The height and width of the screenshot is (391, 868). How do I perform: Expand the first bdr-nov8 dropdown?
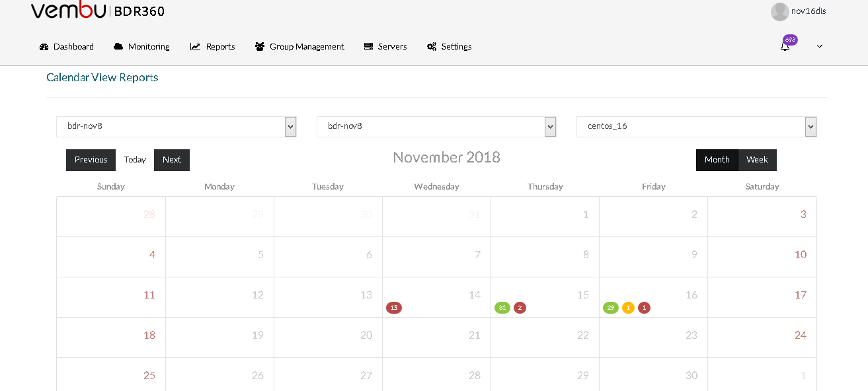coord(176,126)
